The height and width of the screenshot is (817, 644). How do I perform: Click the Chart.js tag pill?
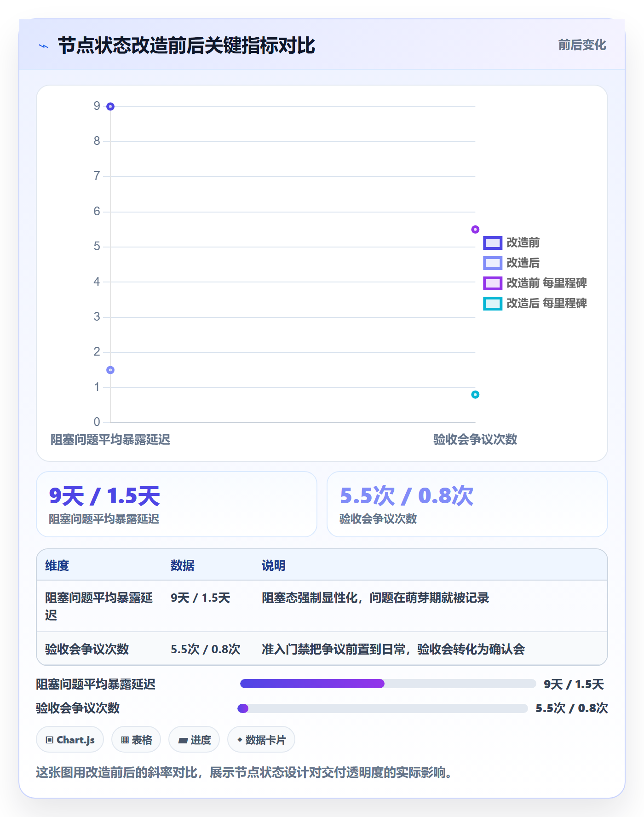(70, 740)
